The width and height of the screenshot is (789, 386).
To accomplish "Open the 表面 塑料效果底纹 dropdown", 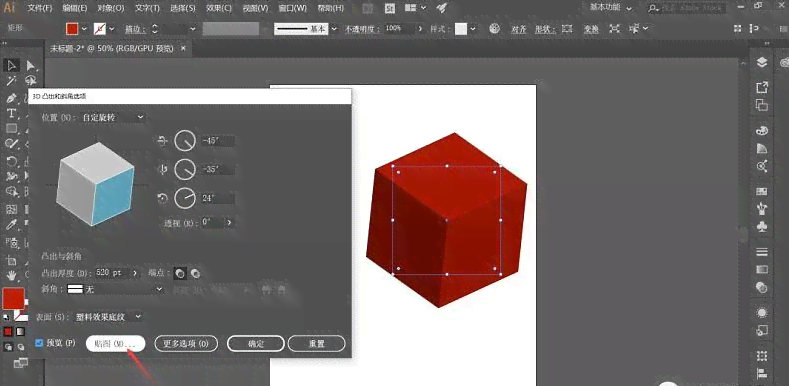I will click(x=109, y=317).
